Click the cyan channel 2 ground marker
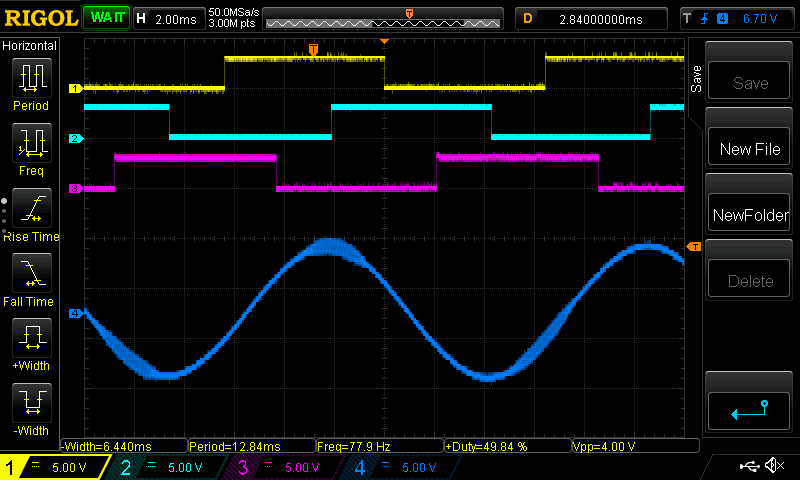Image resolution: width=800 pixels, height=480 pixels. click(x=76, y=138)
